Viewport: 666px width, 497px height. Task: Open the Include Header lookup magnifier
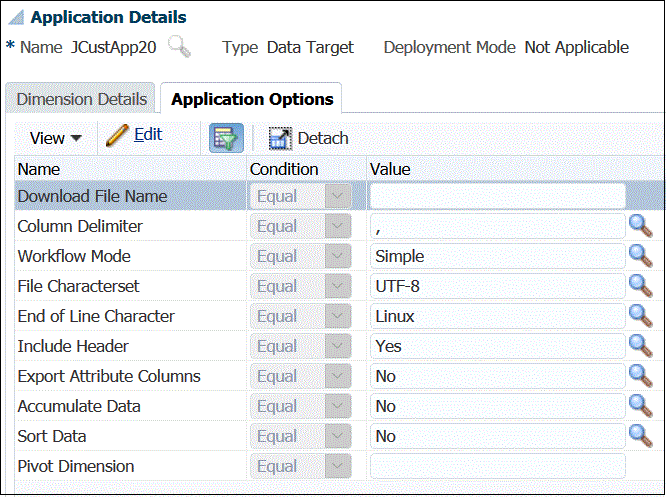[x=640, y=346]
